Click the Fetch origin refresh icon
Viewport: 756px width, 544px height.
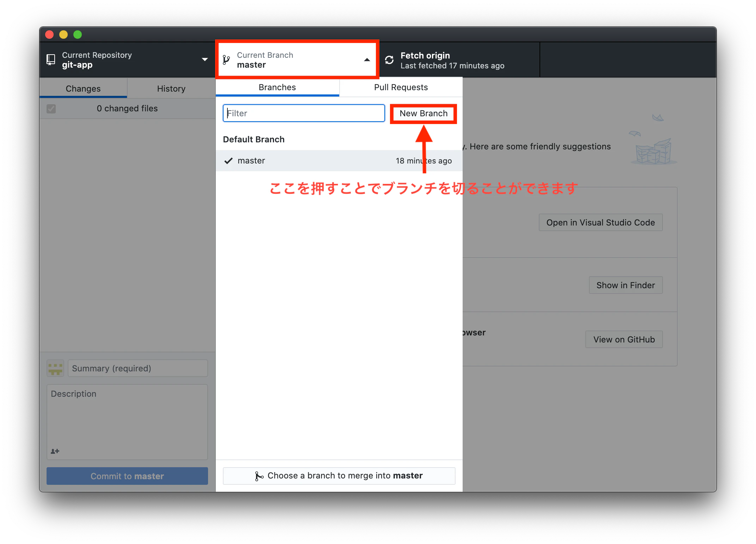(x=389, y=59)
